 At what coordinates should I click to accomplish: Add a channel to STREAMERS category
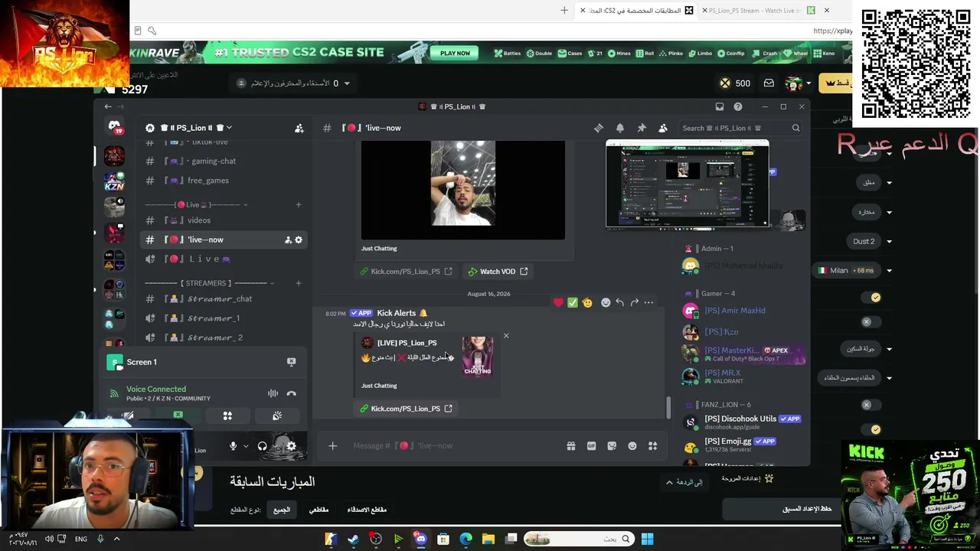coord(299,283)
